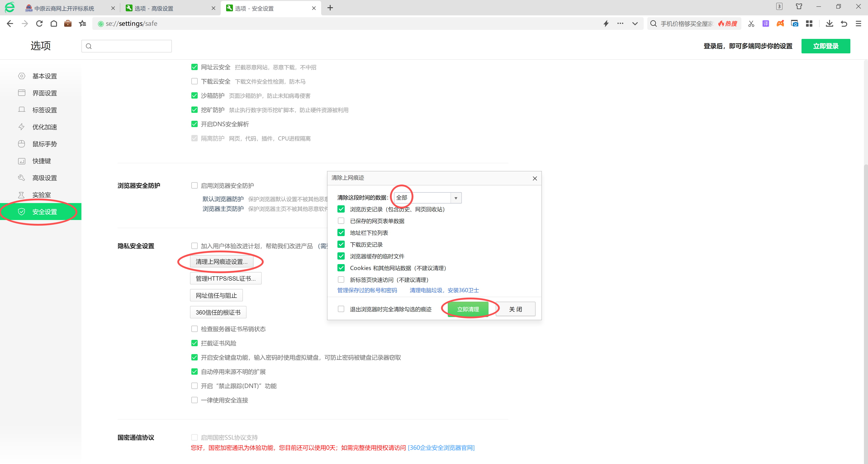Open the hamburger main menu icon

(x=858, y=24)
